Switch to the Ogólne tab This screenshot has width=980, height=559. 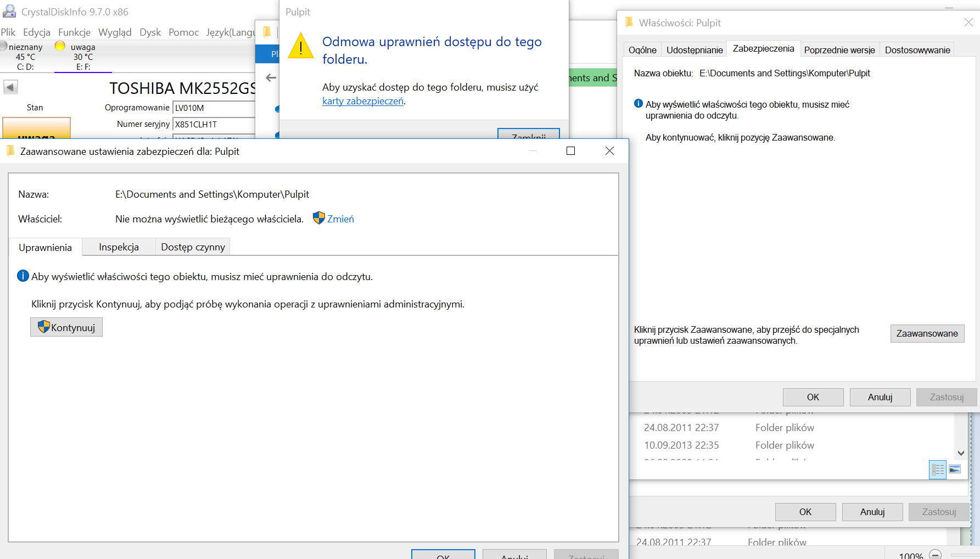pyautogui.click(x=642, y=50)
